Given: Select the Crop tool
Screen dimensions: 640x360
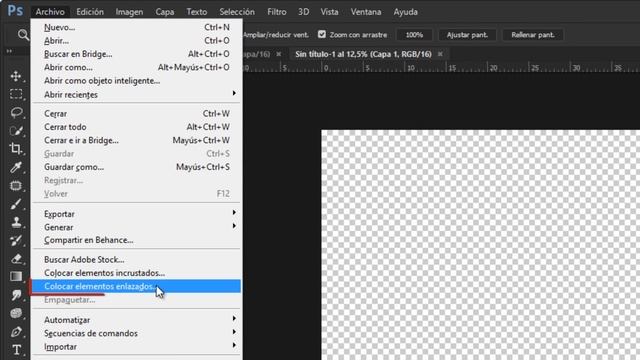Looking at the screenshot, I should (16, 149).
